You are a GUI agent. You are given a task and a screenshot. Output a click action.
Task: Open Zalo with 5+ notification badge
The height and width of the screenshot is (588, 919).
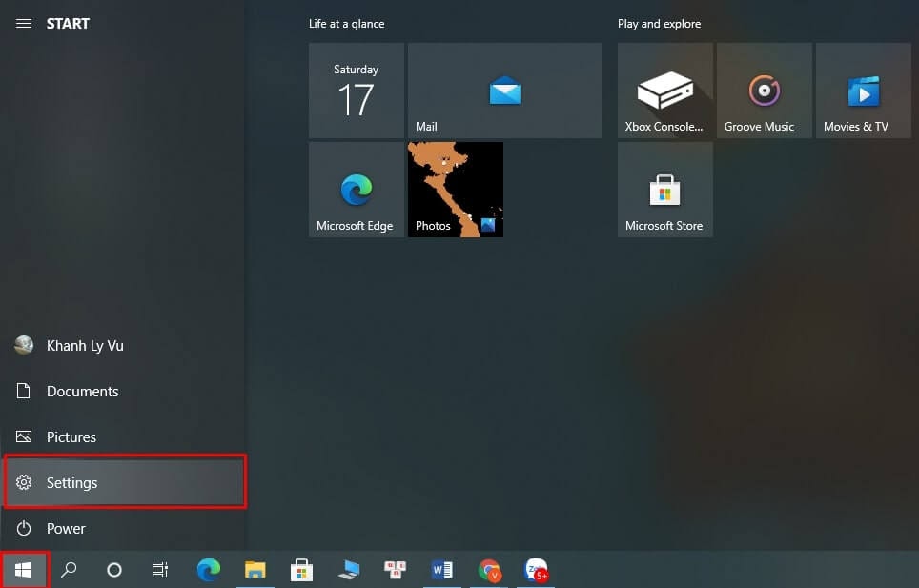536,569
